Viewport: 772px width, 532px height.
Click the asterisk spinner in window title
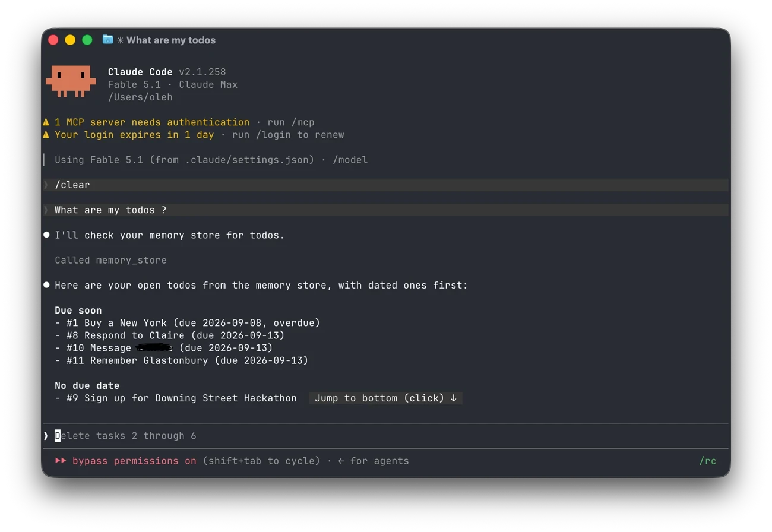pos(120,40)
